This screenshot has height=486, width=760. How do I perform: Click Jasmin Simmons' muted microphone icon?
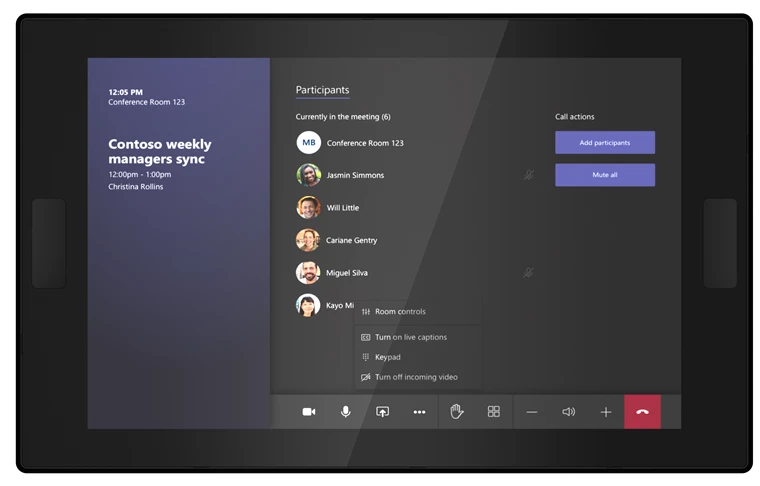529,175
